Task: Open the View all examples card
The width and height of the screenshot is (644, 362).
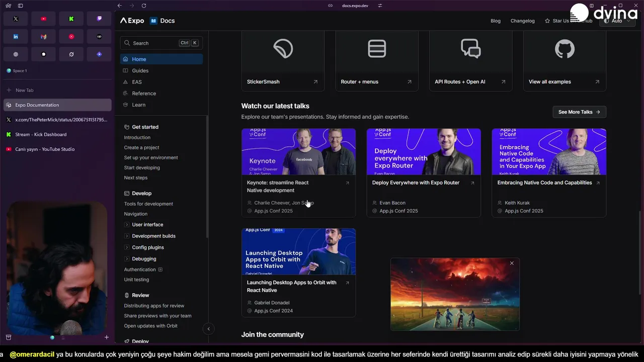Action: coord(565,60)
